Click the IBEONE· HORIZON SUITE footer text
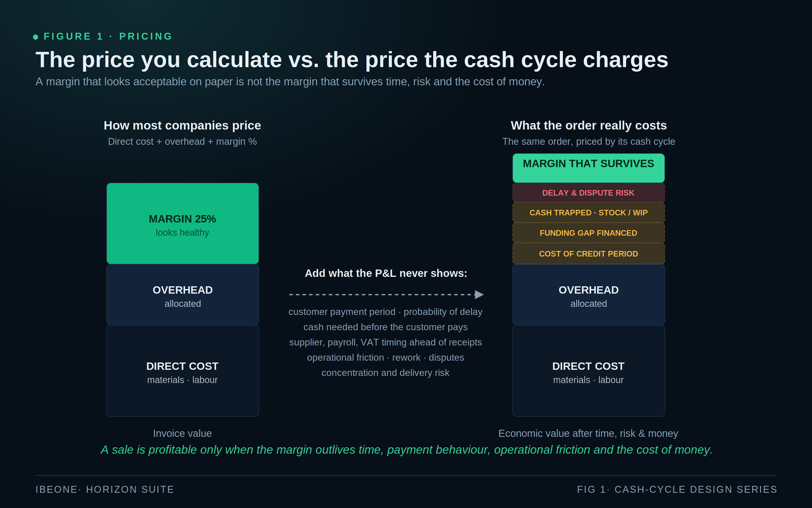The image size is (812, 508). coord(105,489)
